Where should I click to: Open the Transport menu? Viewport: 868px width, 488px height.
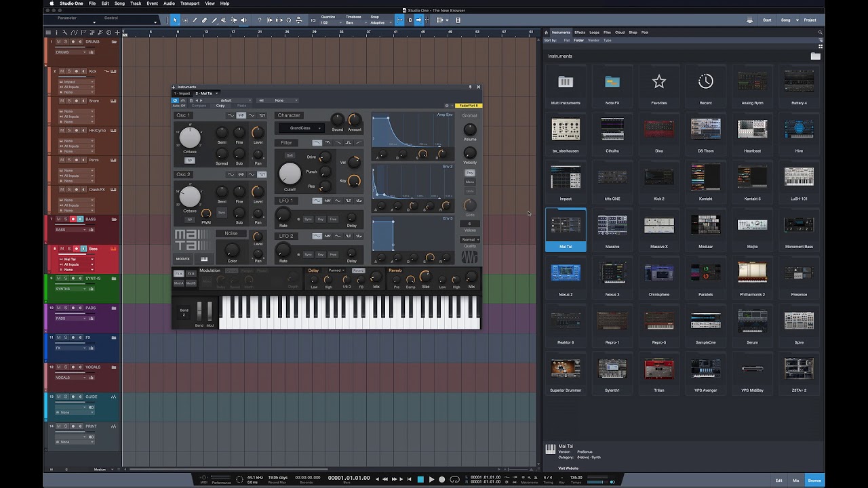pyautogui.click(x=190, y=3)
